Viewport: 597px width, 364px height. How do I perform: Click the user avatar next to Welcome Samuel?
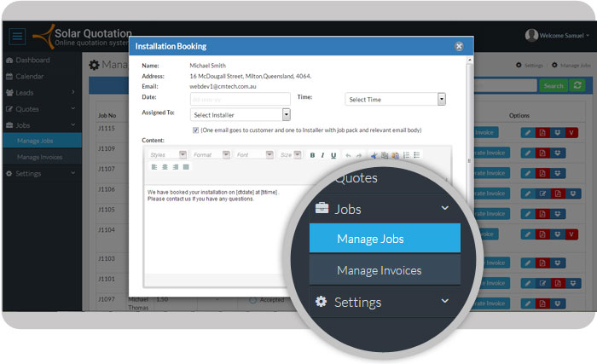(531, 36)
